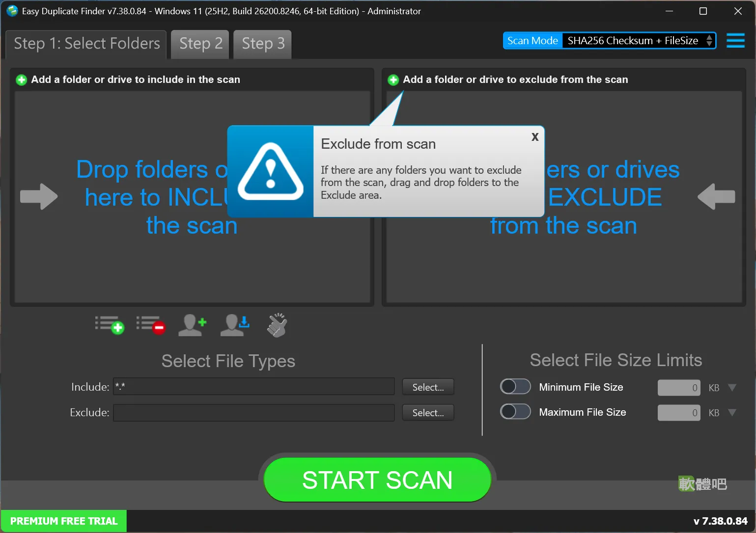This screenshot has height=533, width=756.
Task: Click version text v 7.38.0.84
Action: (720, 521)
